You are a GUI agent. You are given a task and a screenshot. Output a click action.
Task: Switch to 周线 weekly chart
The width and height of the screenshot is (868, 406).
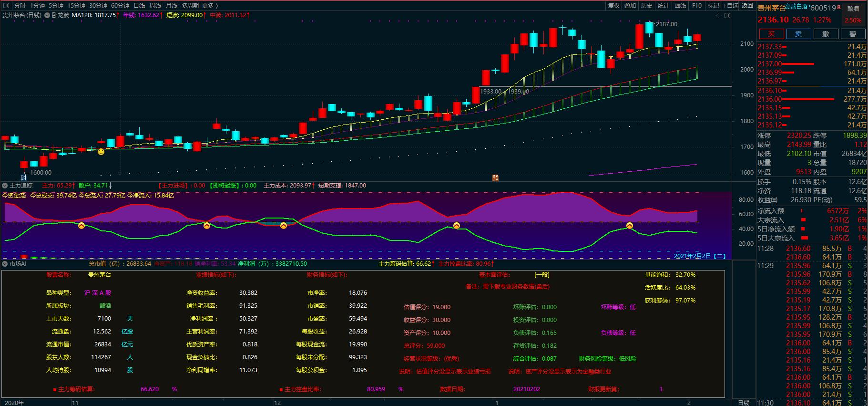(x=155, y=6)
